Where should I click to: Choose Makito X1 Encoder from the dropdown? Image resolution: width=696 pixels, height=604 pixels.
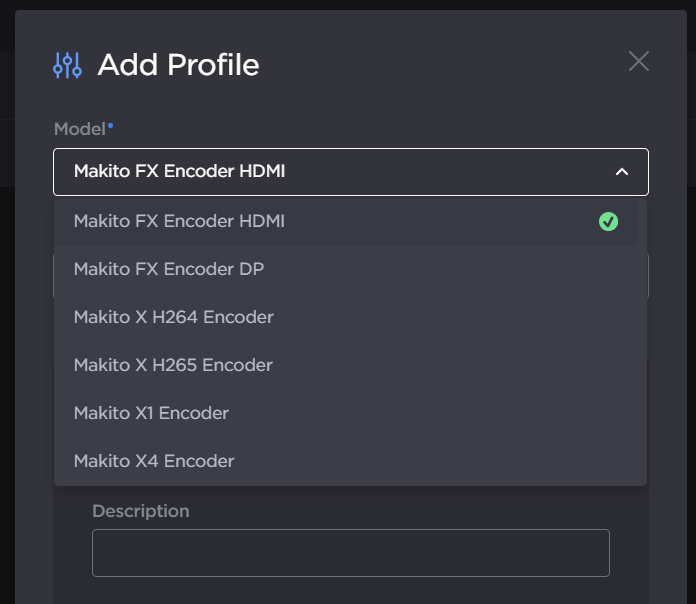tap(151, 413)
